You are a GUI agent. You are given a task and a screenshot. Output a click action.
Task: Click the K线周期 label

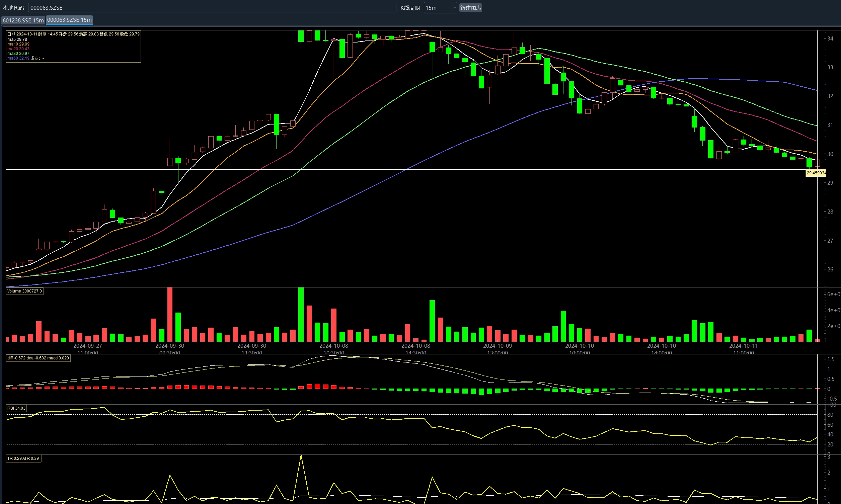(410, 7)
